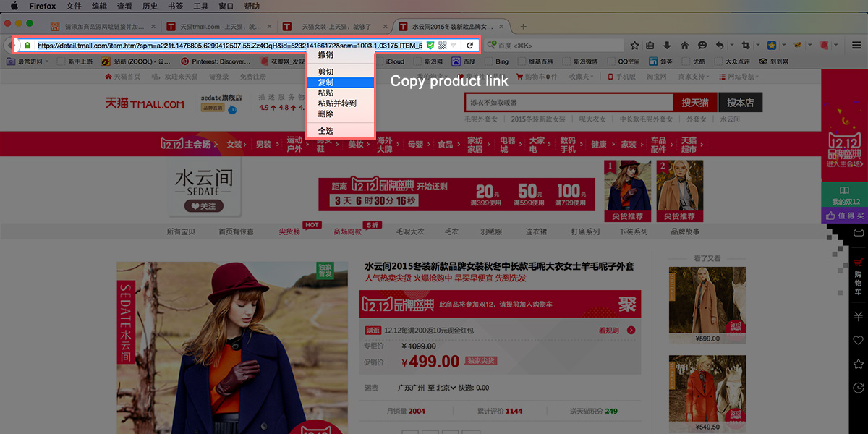Viewport: 868px width, 434px height.
Task: Select 复制 (Copy) in context menu
Action: (325, 82)
